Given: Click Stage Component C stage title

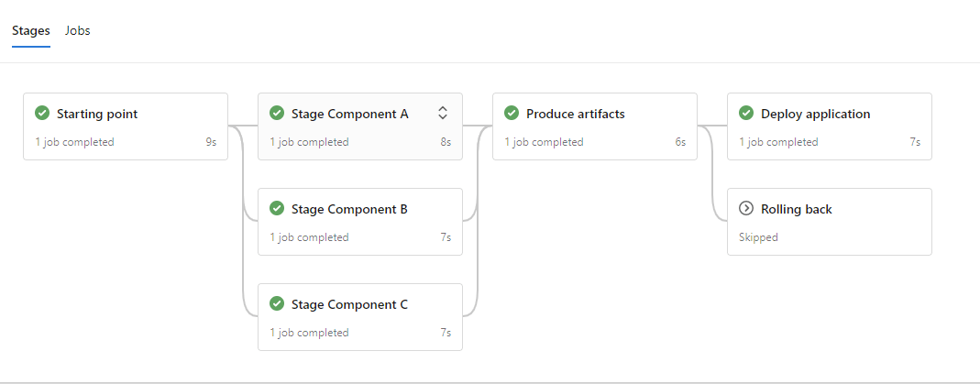Looking at the screenshot, I should (349, 305).
